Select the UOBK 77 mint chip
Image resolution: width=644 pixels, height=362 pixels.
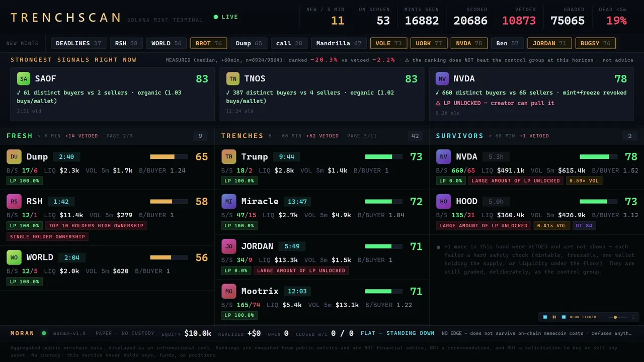(x=429, y=43)
